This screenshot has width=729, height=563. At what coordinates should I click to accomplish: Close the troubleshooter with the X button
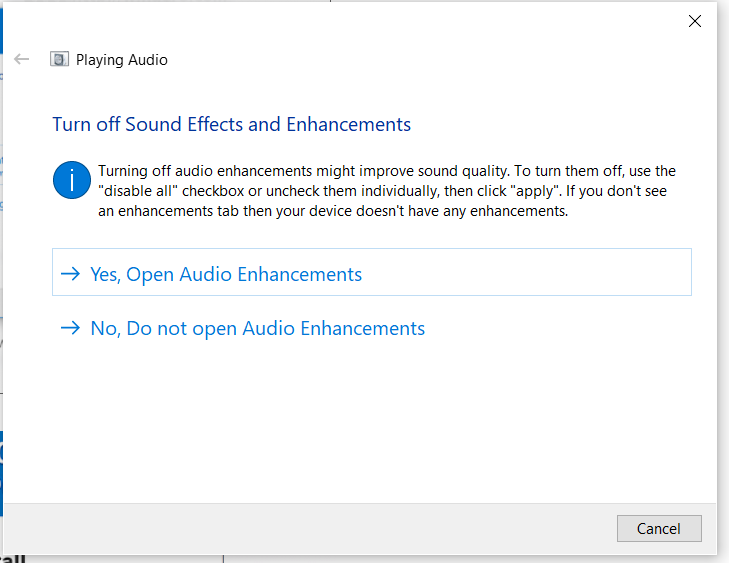[x=695, y=21]
